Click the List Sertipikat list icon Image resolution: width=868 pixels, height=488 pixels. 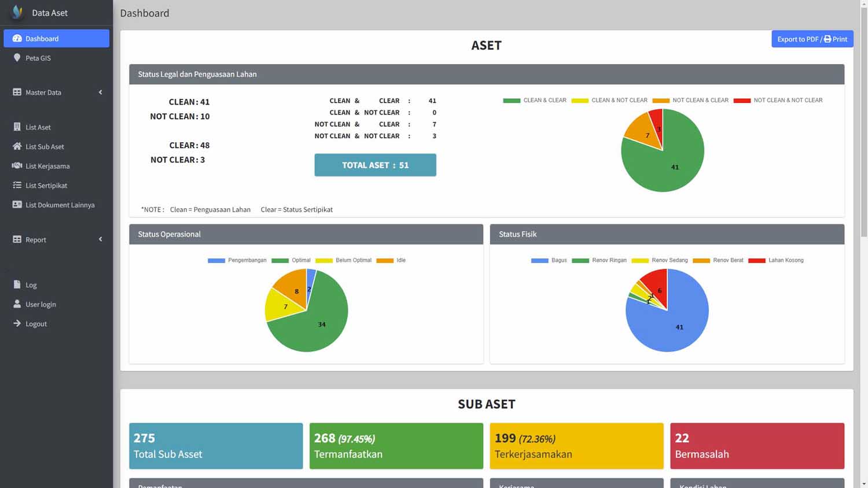coord(17,186)
